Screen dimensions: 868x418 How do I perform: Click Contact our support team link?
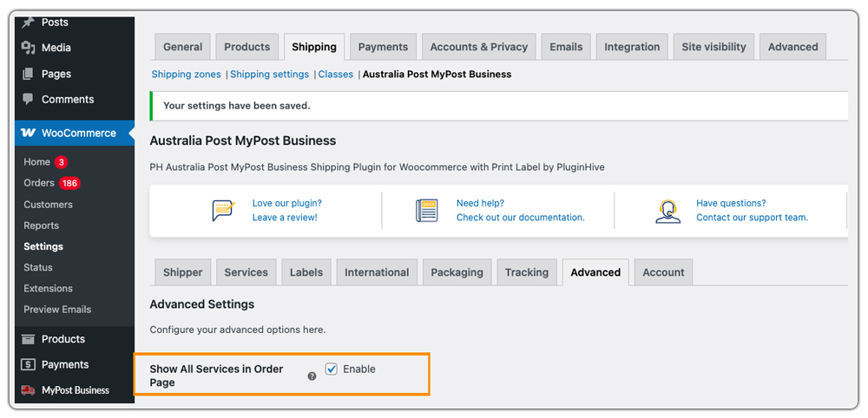753,218
